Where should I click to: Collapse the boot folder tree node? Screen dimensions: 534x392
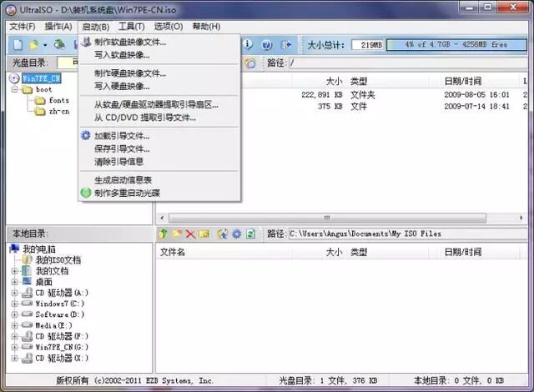pos(14,89)
